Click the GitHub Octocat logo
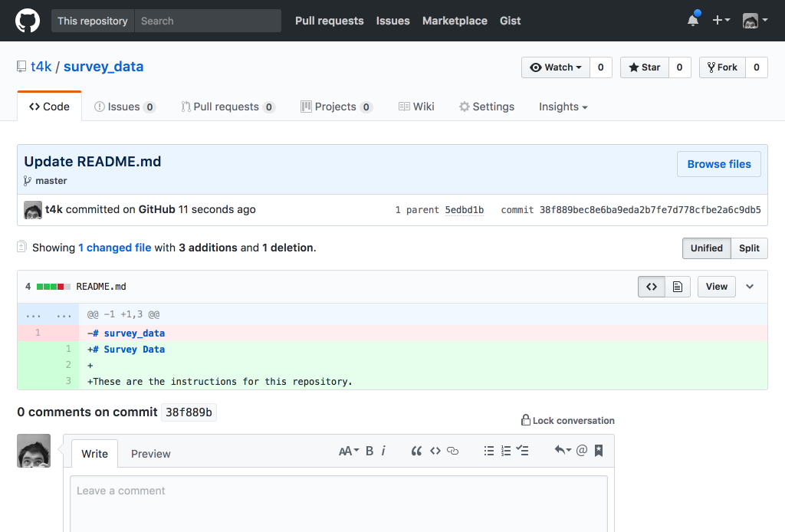This screenshot has width=785, height=532. (28, 21)
